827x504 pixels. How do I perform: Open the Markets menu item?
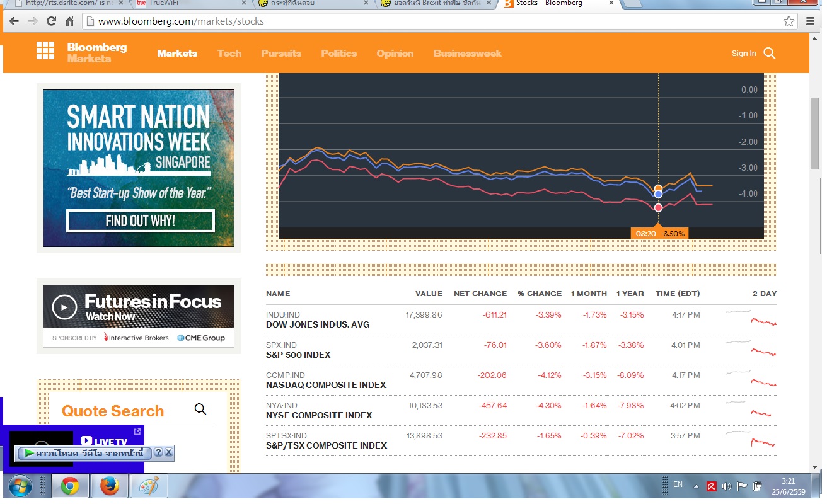point(177,54)
